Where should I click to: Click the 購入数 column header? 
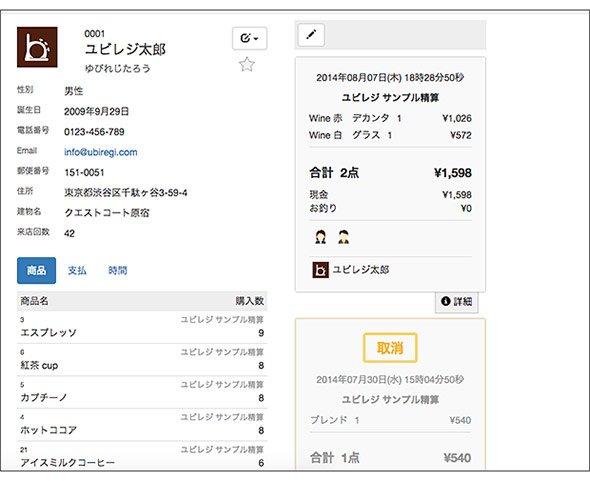coord(250,301)
